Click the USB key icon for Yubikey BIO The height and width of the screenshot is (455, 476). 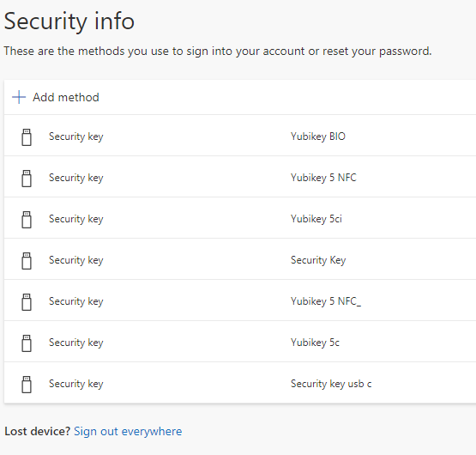[27, 137]
